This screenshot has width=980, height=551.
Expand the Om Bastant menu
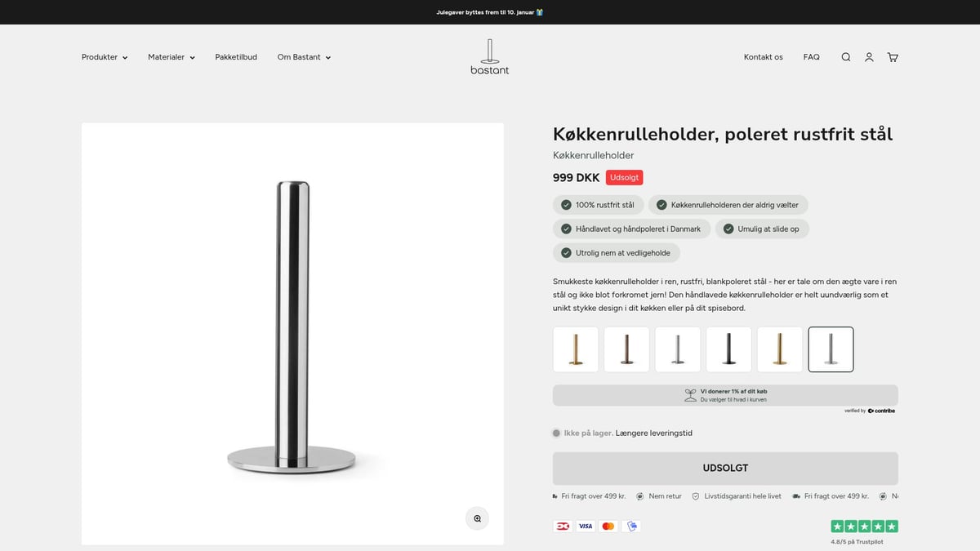[303, 57]
